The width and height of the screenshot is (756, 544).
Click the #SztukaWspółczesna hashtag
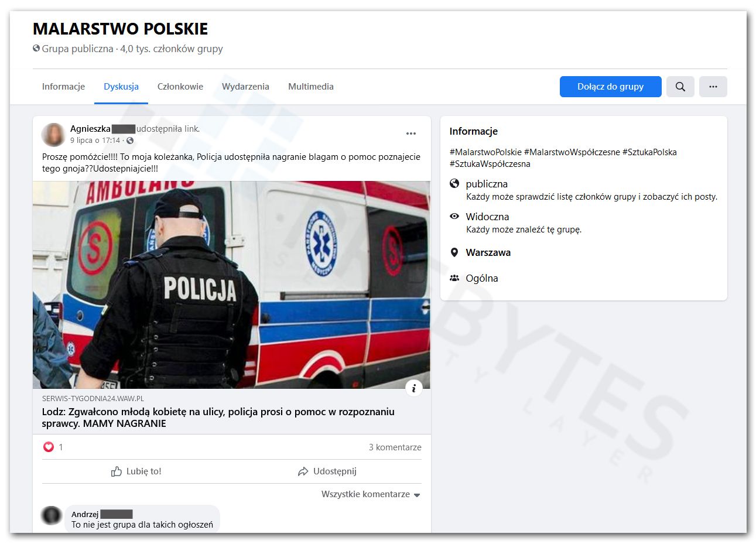(x=490, y=164)
